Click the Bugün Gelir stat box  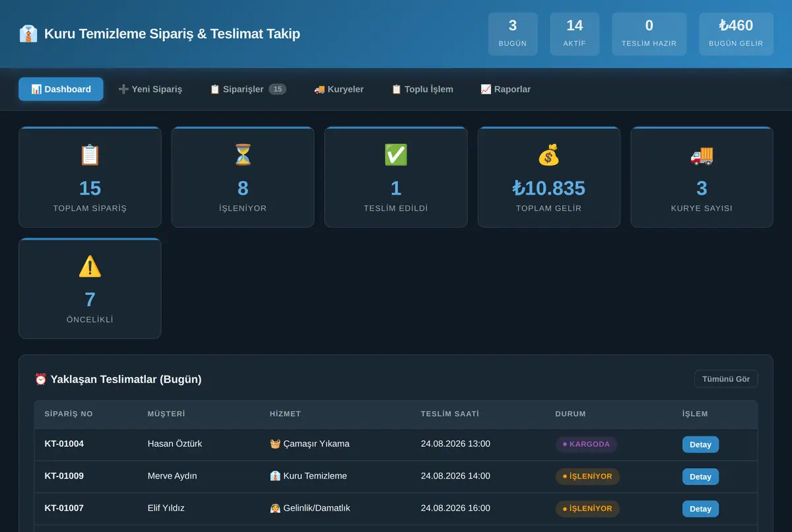pyautogui.click(x=736, y=34)
